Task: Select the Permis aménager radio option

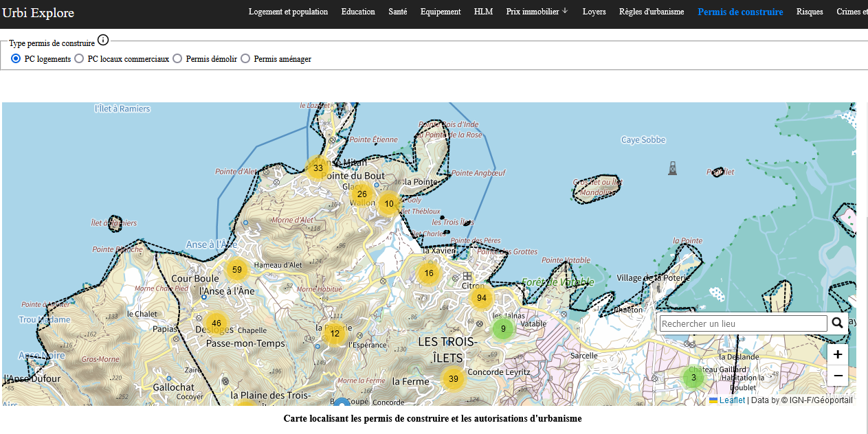Action: 245,59
